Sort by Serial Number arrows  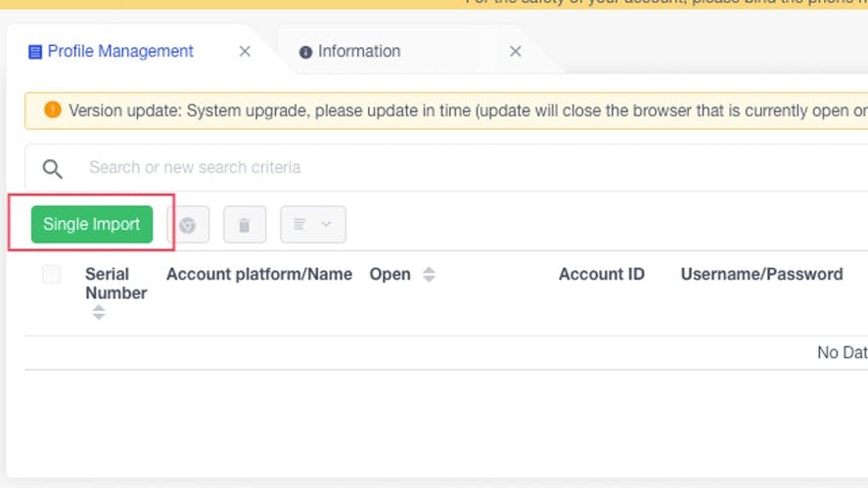point(99,312)
